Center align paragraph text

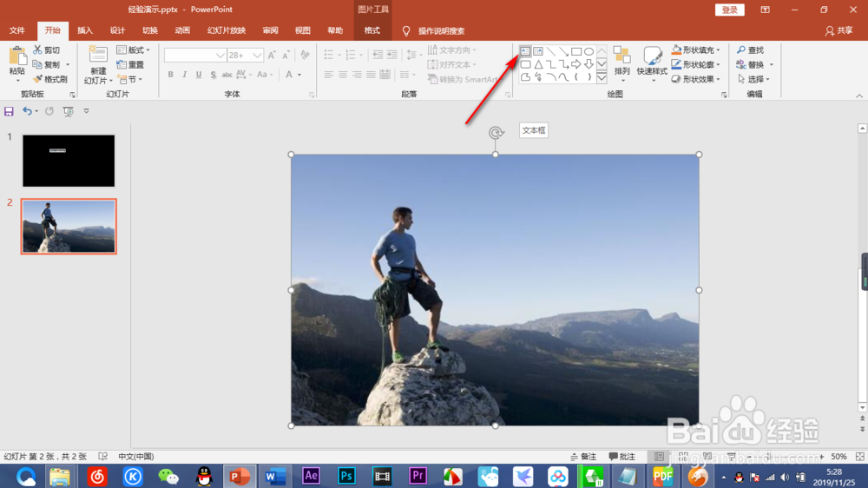343,74
